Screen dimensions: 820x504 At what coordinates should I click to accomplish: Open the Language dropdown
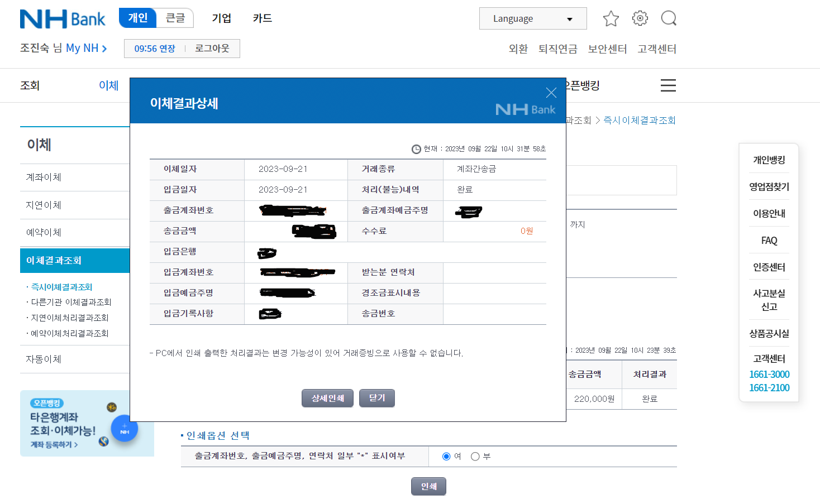pyautogui.click(x=532, y=18)
